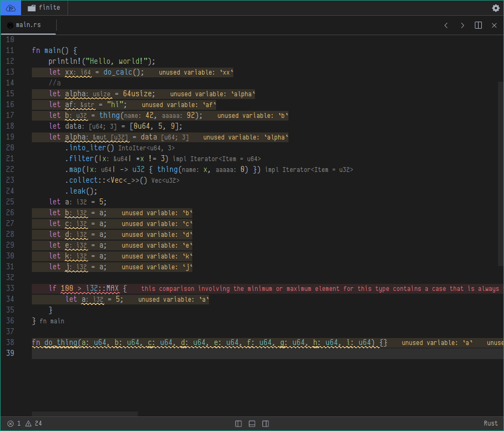Click the cloud run icon at top-left
Screen dimensions: 504x431
click(x=11, y=8)
